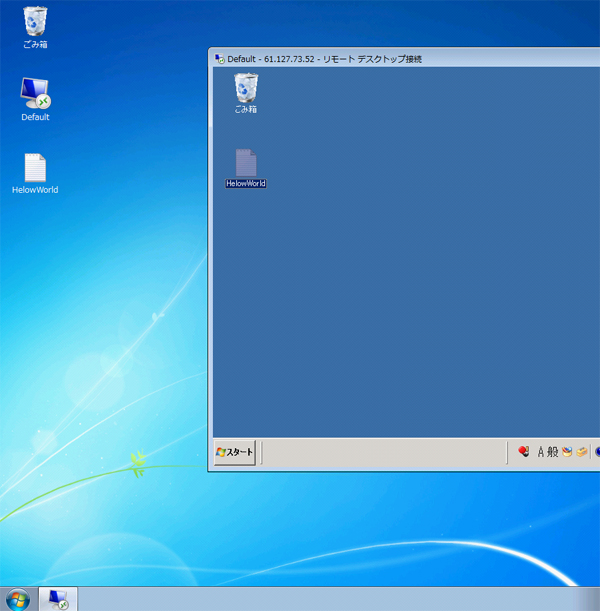
Task: Open the IME pad icon in remote tray
Action: 567,452
